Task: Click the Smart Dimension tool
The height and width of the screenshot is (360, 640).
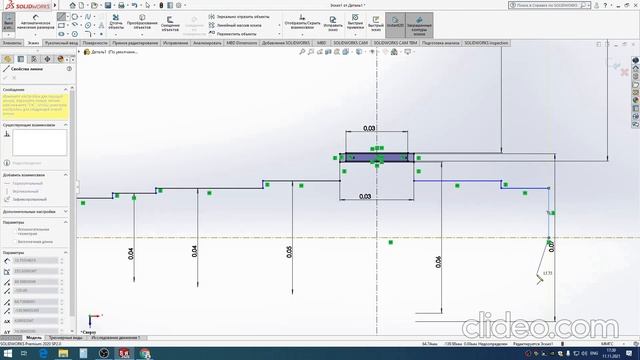Action: point(36,22)
